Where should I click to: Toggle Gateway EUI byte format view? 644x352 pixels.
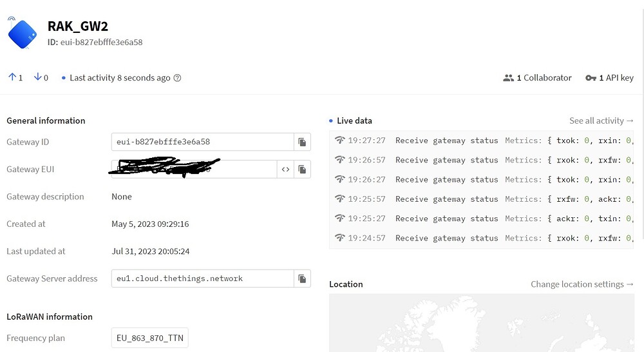pyautogui.click(x=285, y=170)
